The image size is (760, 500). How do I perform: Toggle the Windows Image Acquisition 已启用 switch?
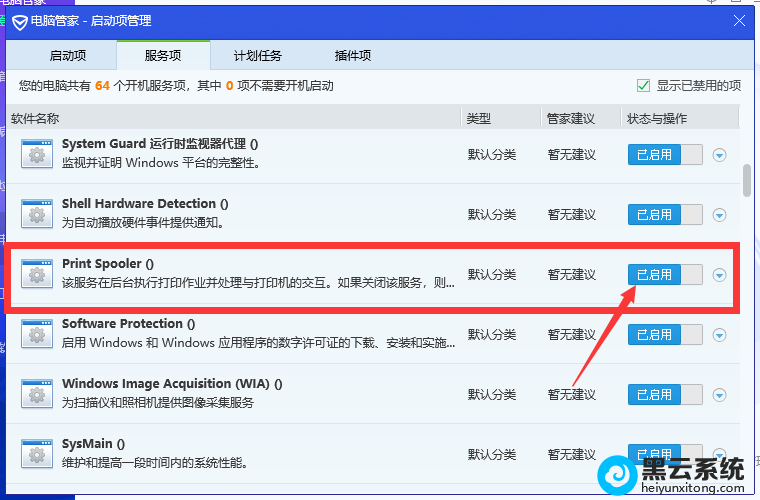pos(665,395)
